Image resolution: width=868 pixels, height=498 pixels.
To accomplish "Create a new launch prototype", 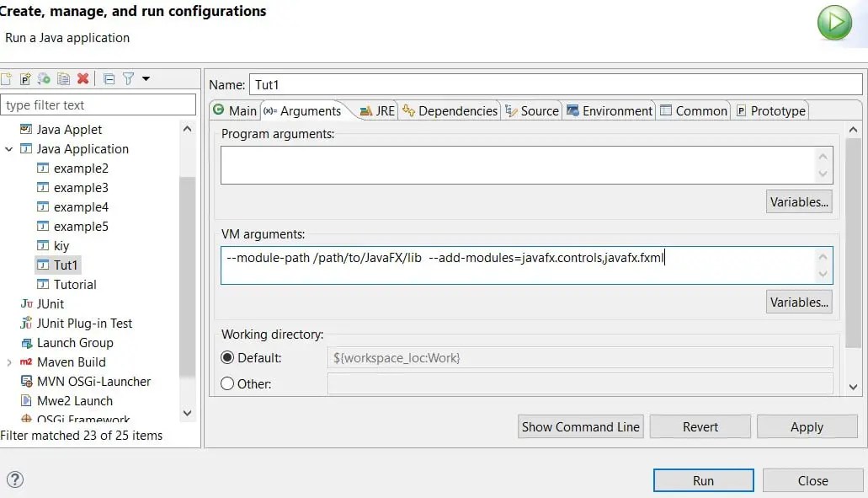I will click(x=25, y=77).
